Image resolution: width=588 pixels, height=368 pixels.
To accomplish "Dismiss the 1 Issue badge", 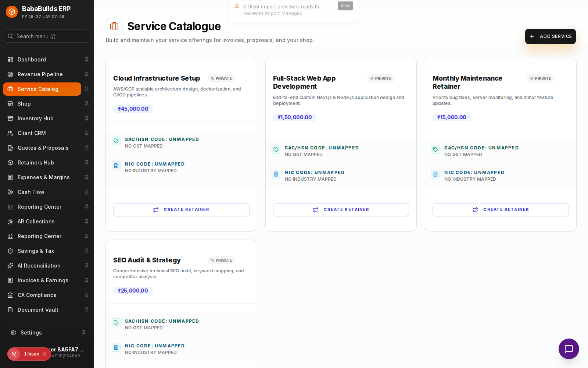I will [x=44, y=354].
